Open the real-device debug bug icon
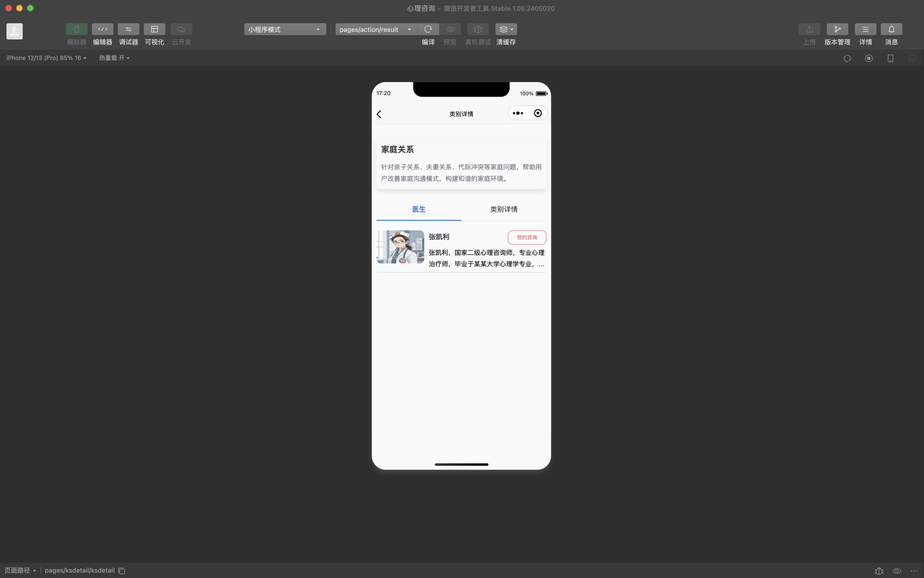The height and width of the screenshot is (578, 924). coord(477,29)
